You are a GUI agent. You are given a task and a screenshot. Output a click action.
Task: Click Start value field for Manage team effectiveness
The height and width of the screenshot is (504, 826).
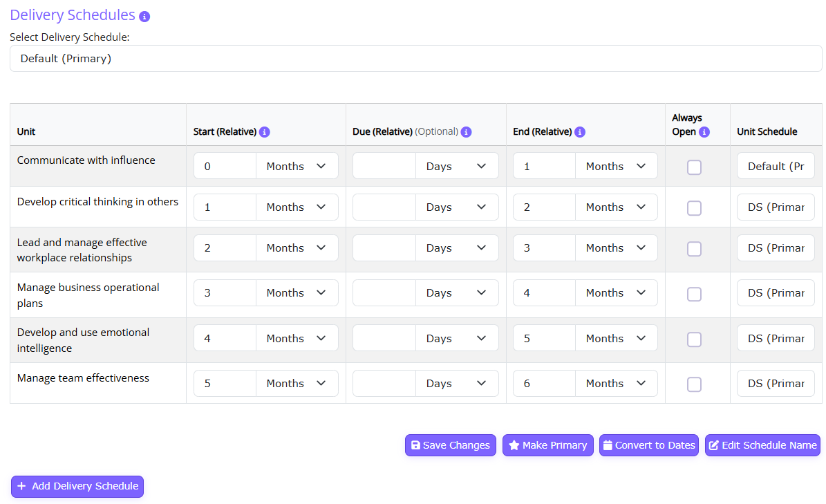pyautogui.click(x=225, y=384)
